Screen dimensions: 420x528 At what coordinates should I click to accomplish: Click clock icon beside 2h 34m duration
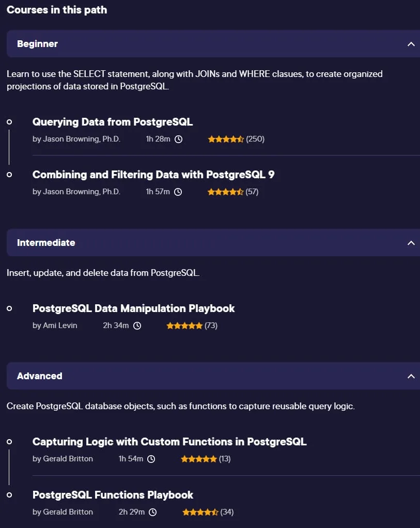pyautogui.click(x=137, y=325)
